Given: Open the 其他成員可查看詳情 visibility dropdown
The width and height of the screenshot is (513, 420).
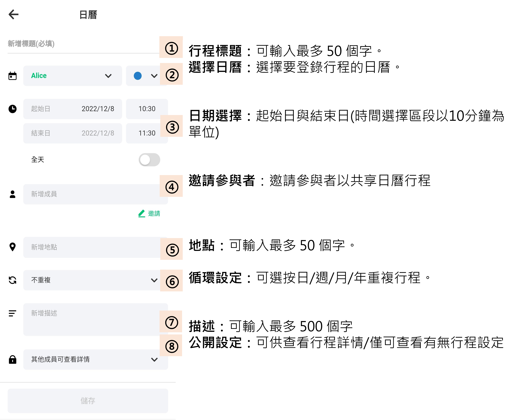Looking at the screenshot, I should [96, 359].
